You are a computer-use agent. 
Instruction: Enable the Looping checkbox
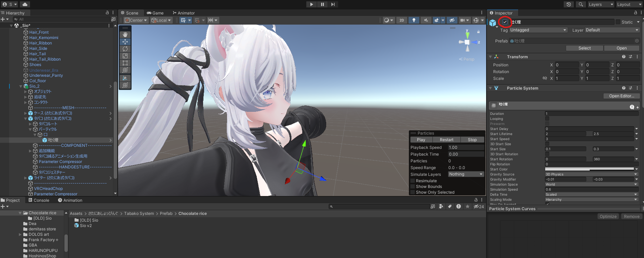coord(547,119)
